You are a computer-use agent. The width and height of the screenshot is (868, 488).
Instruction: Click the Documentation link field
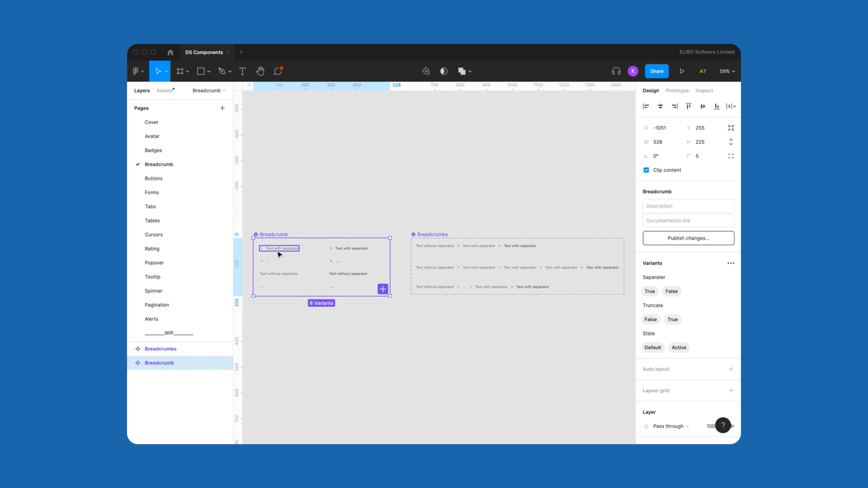pyautogui.click(x=688, y=221)
